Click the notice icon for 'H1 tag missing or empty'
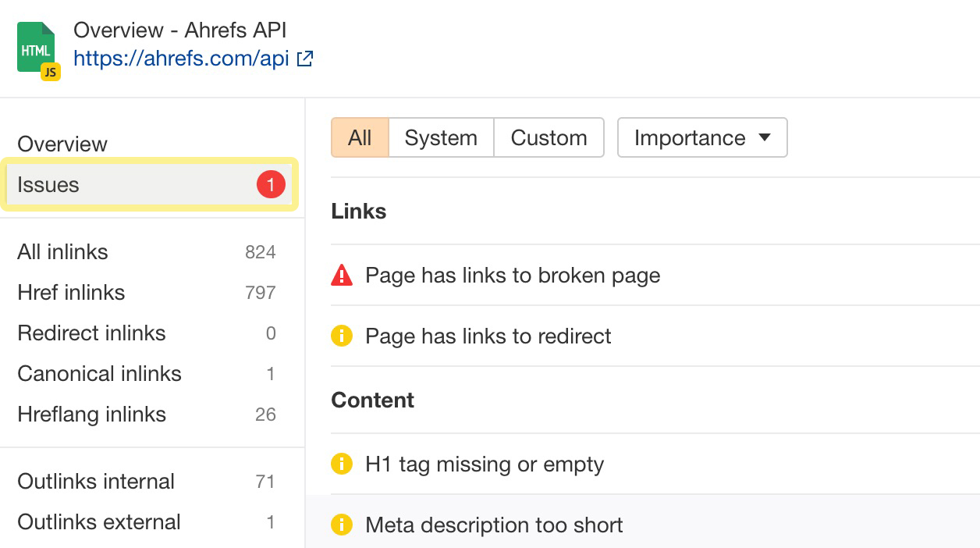 point(342,464)
